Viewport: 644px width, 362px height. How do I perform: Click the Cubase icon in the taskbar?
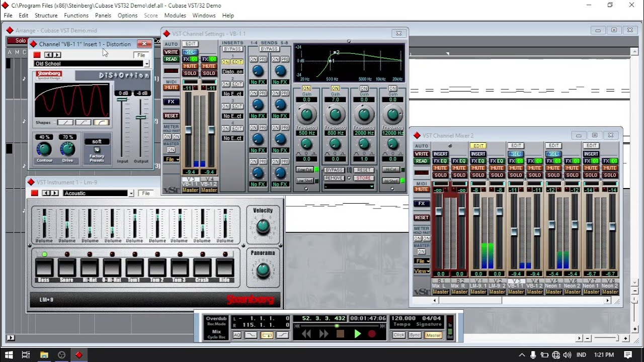[78, 355]
